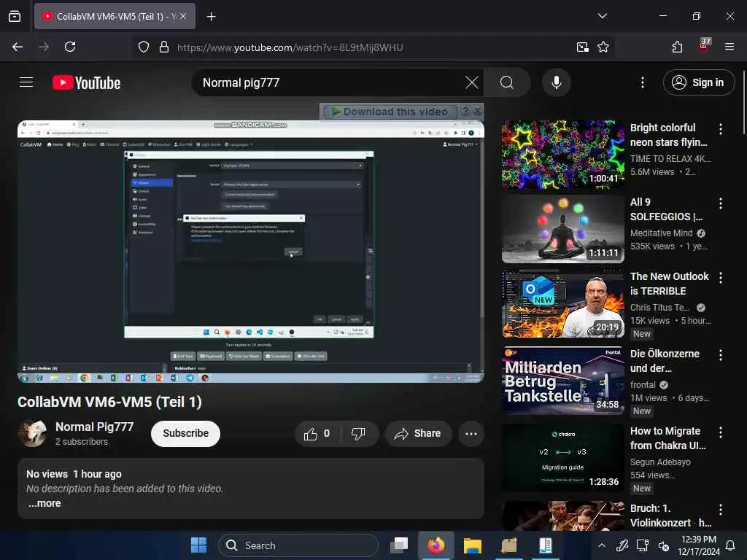Open All 9 Solfeggios video thumbnail
This screenshot has width=747, height=560.
pos(562,228)
